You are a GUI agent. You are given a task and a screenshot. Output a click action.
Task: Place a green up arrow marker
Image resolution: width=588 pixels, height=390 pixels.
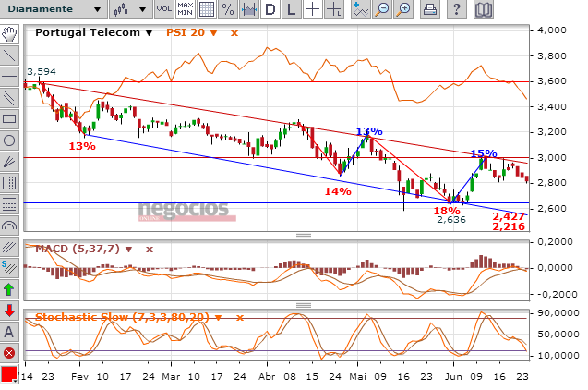(x=9, y=289)
